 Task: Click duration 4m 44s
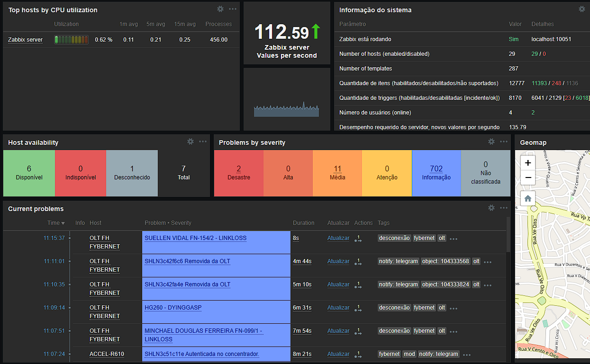point(302,261)
